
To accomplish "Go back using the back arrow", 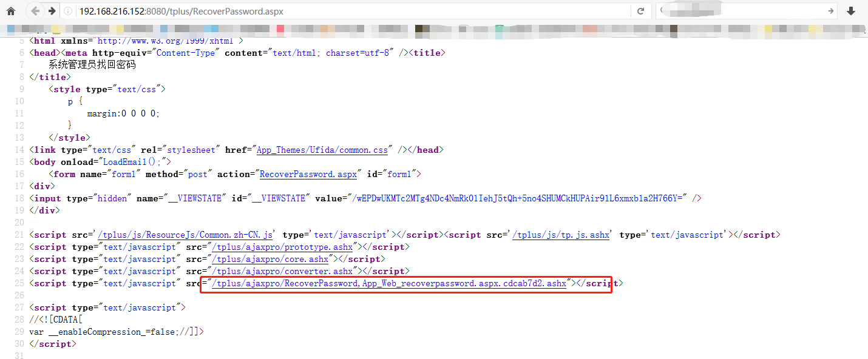I will [x=35, y=11].
